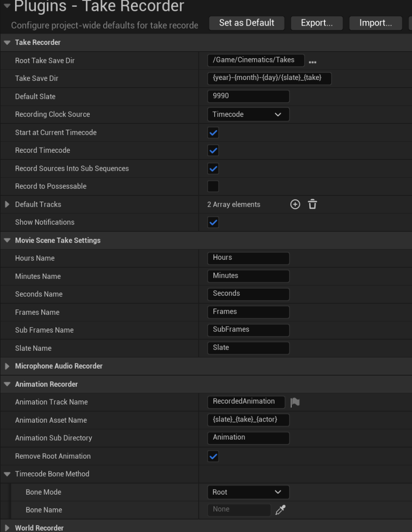412x532 pixels.
Task: Pick Bone Name with the eyedropper tool
Action: 281,509
